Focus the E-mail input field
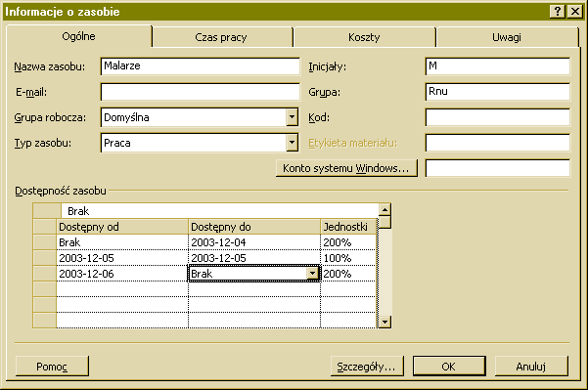 coord(201,92)
